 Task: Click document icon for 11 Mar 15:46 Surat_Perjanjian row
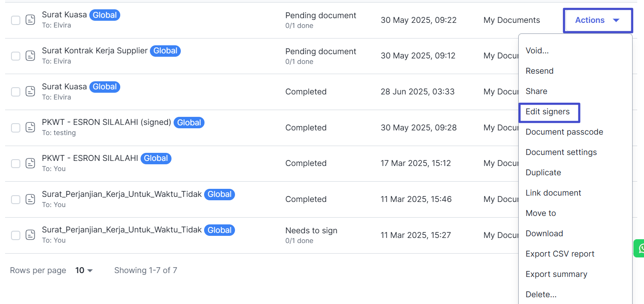tap(30, 199)
